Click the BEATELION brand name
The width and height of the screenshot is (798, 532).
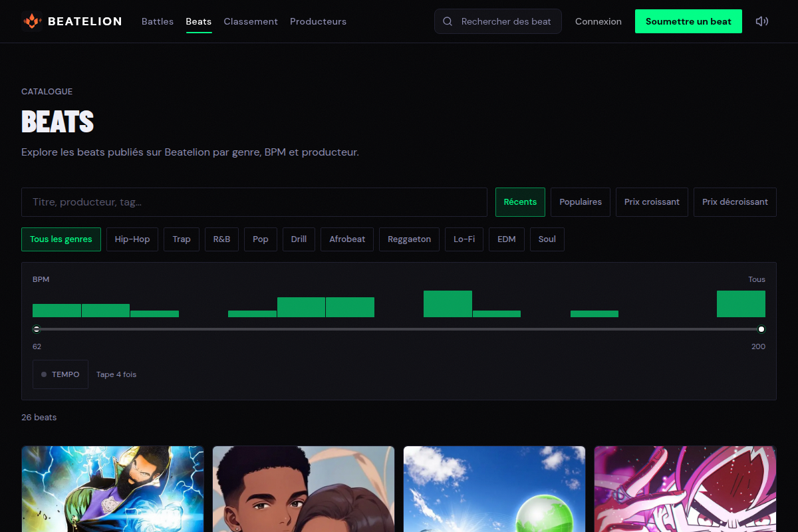coord(85,21)
